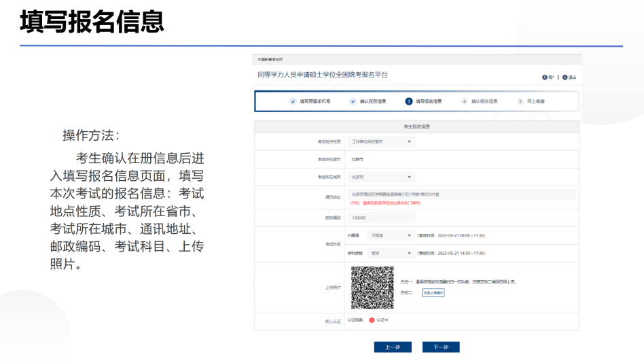644x361 pixels.
Task: Click the user profile icon at top right
Action: [544, 78]
